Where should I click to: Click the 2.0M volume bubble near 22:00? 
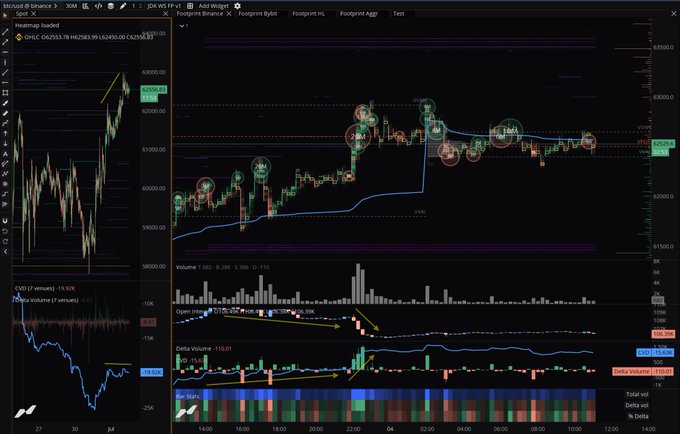358,137
